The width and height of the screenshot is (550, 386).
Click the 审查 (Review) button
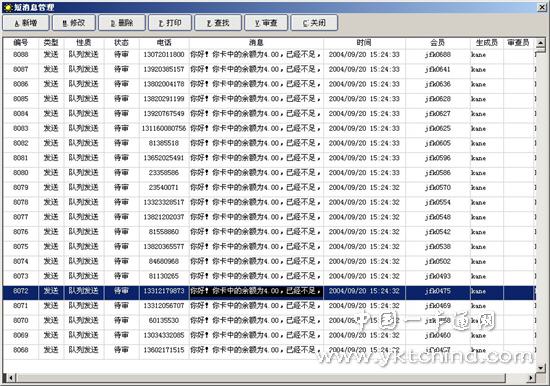pyautogui.click(x=266, y=23)
